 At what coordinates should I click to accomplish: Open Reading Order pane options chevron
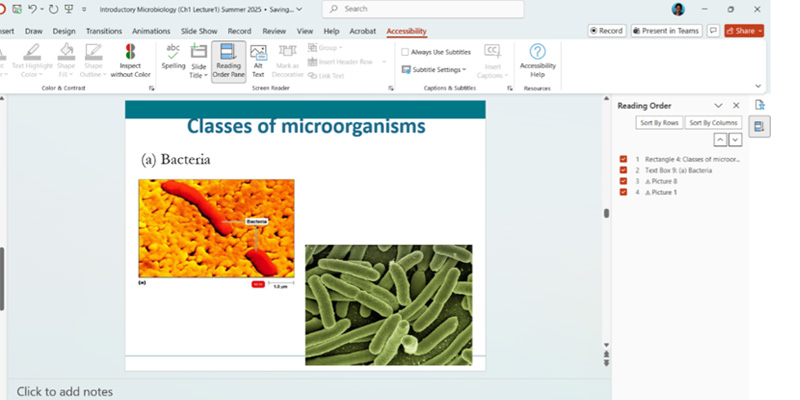(x=718, y=105)
